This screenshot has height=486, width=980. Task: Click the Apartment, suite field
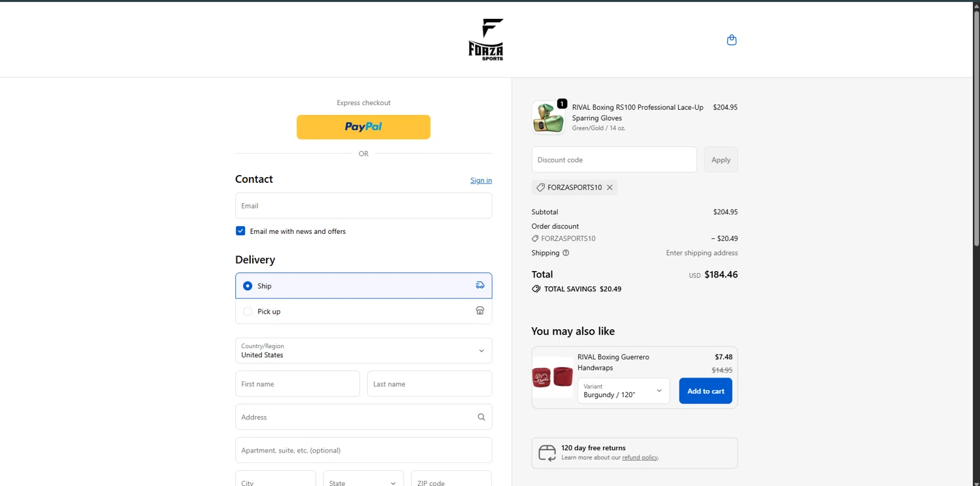click(x=363, y=450)
